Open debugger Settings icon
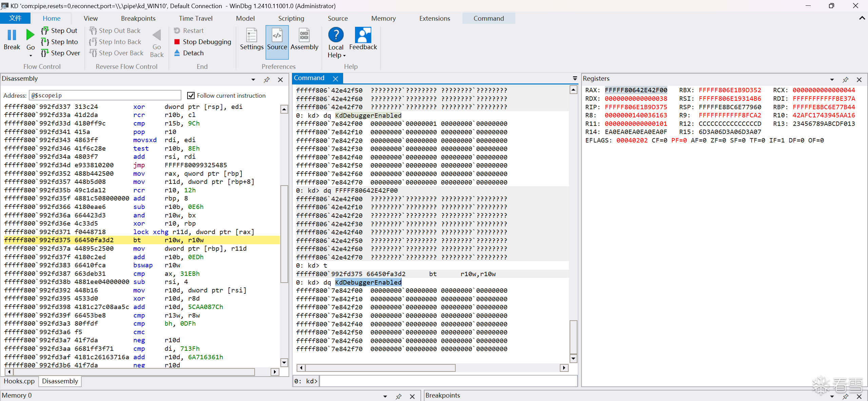Screen dimensions: 868x401 pos(252,35)
